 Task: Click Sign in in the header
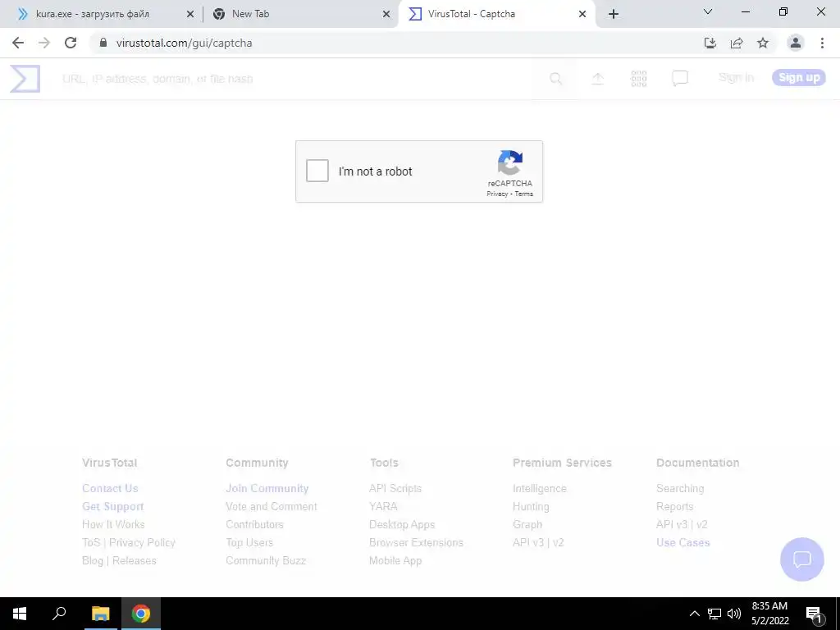736,78
